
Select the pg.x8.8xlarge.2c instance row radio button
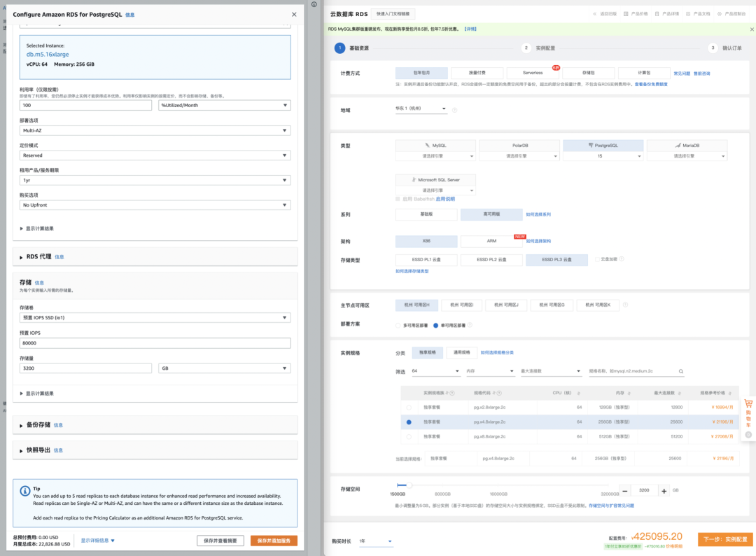[409, 437]
